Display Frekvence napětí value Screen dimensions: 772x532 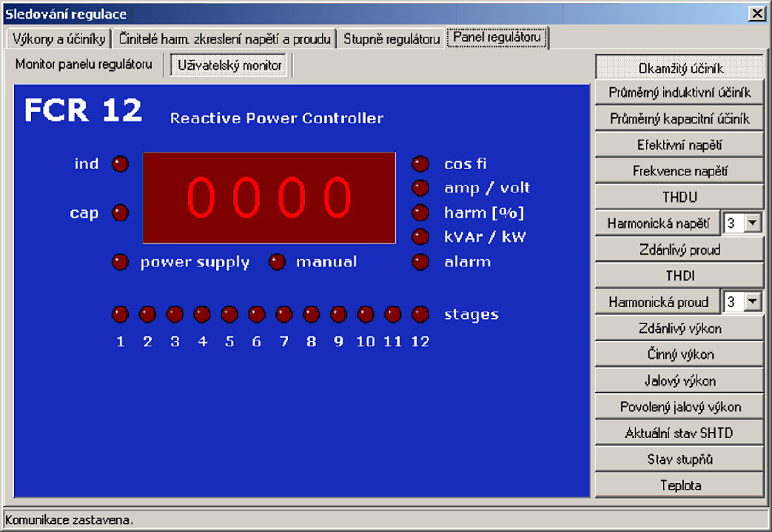pyautogui.click(x=680, y=171)
